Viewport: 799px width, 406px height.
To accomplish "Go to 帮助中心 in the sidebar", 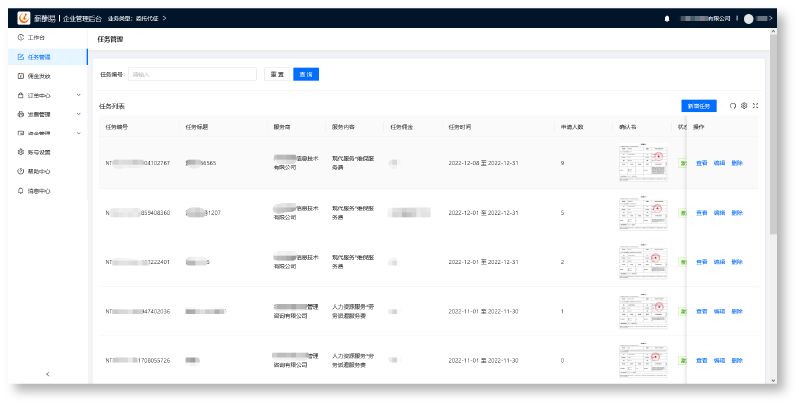I will pyautogui.click(x=39, y=171).
